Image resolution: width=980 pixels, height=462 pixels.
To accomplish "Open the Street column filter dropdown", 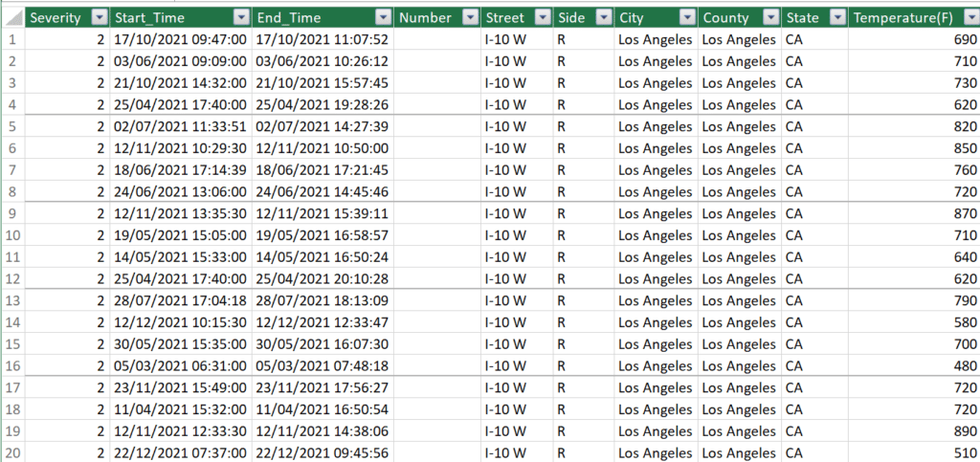I will click(543, 18).
